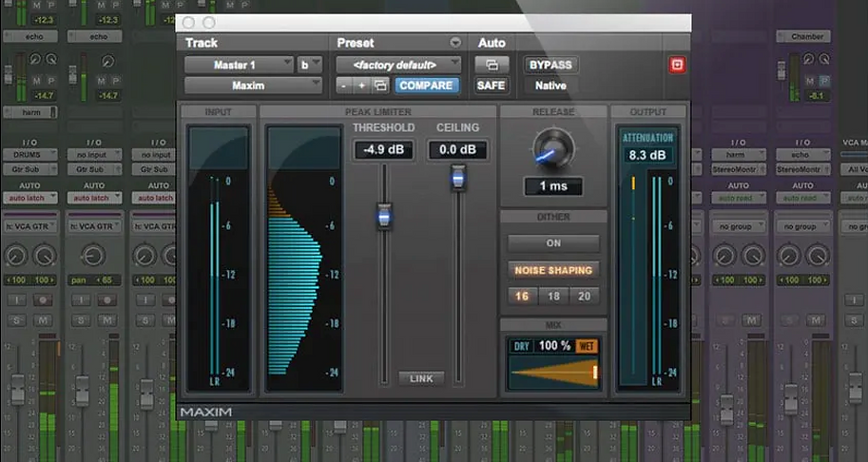Open the preset settings librarian icon
This screenshot has height=462, width=868.
pyautogui.click(x=379, y=86)
